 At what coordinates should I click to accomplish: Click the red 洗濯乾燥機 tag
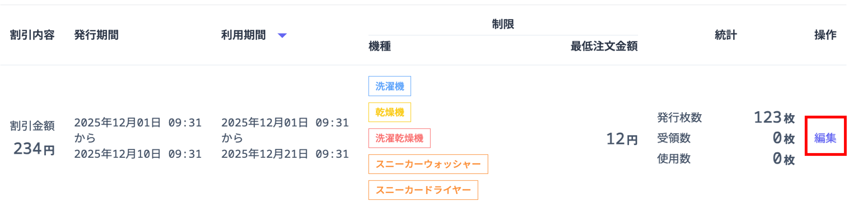click(399, 138)
